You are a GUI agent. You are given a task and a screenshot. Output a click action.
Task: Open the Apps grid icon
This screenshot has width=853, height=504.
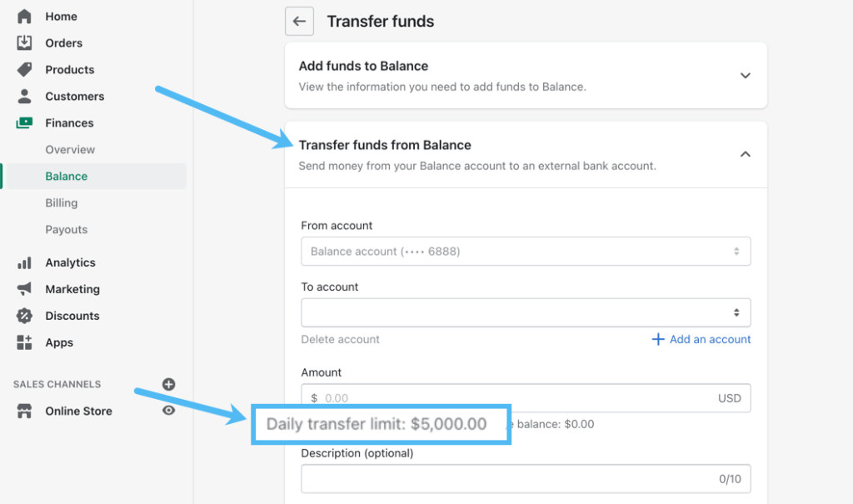tap(24, 342)
